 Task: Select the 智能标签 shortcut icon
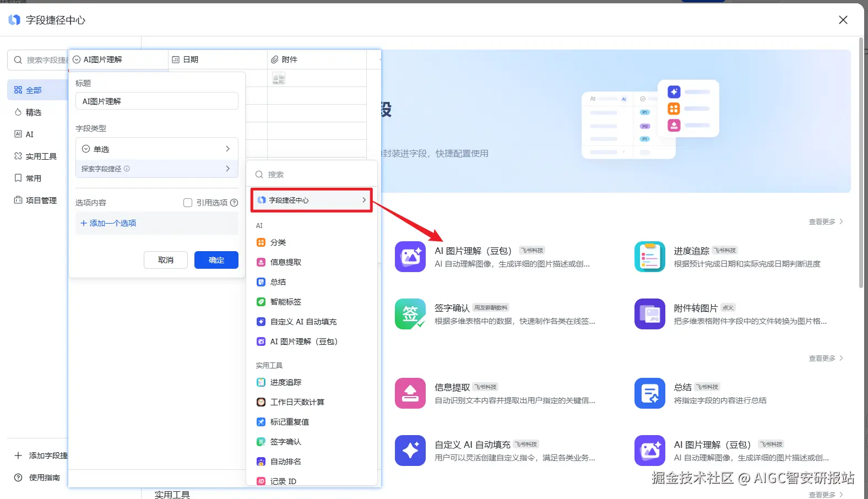pos(261,302)
